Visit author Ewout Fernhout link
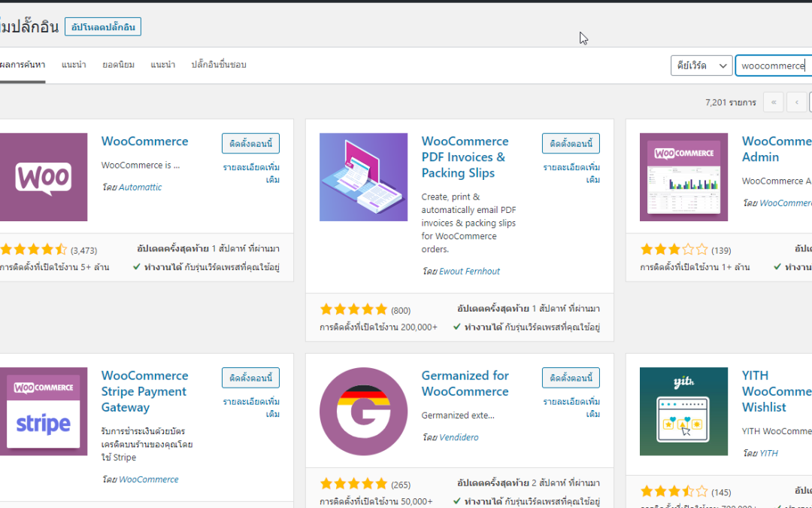 [470, 271]
